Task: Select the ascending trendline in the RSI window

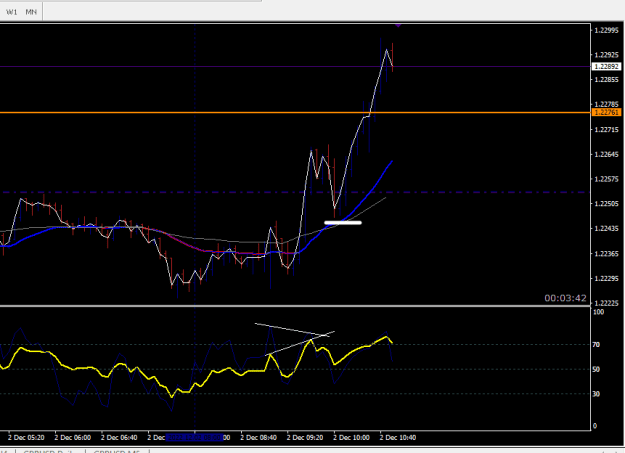Action: click(x=300, y=343)
